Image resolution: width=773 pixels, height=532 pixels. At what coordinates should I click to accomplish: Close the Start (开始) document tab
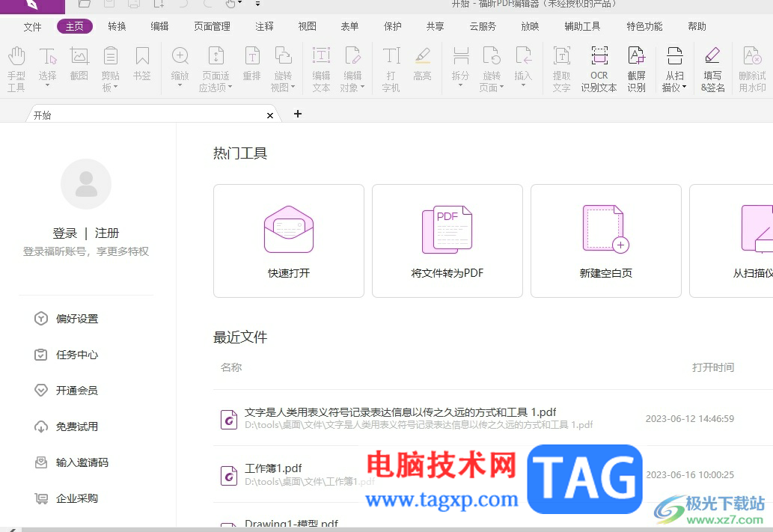[269, 115]
